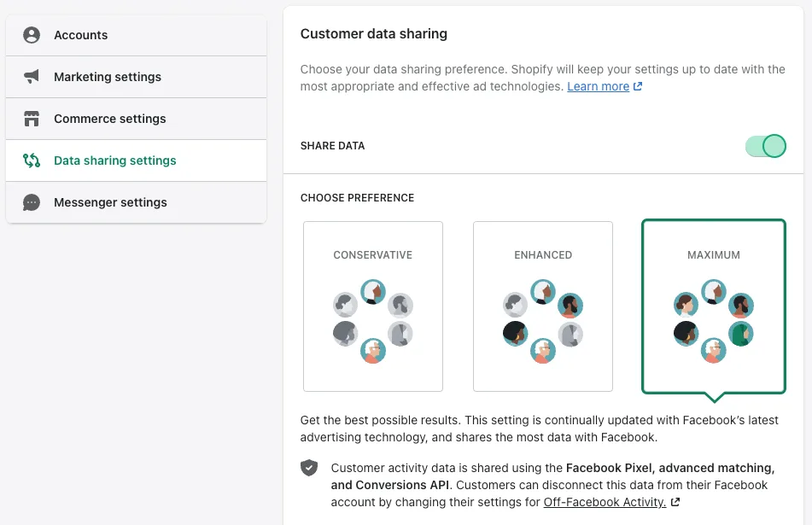Choose the Conservative preference card
The height and width of the screenshot is (525, 812).
click(x=373, y=306)
